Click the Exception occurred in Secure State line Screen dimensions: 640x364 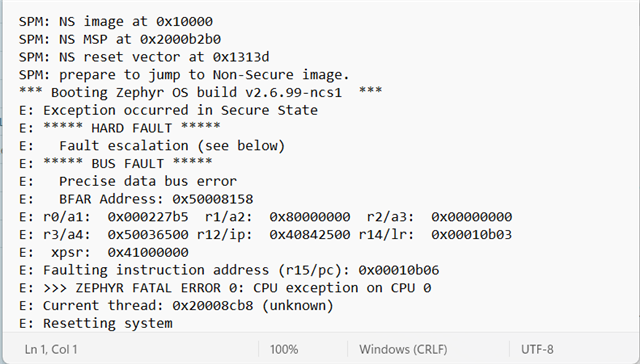[x=168, y=110]
